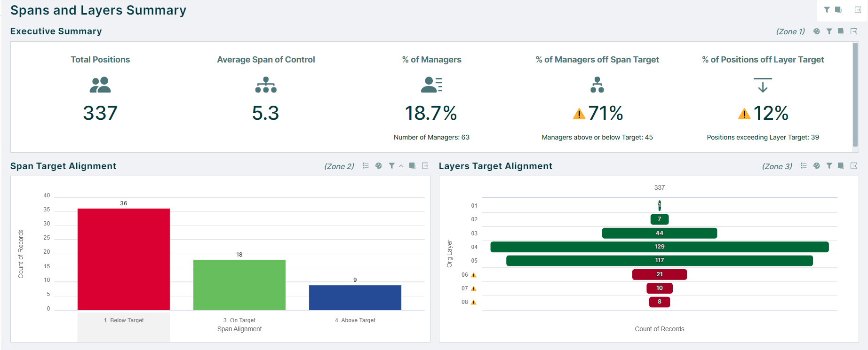Show the legend list for Zone 2
The height and width of the screenshot is (350, 868).
pos(366,166)
